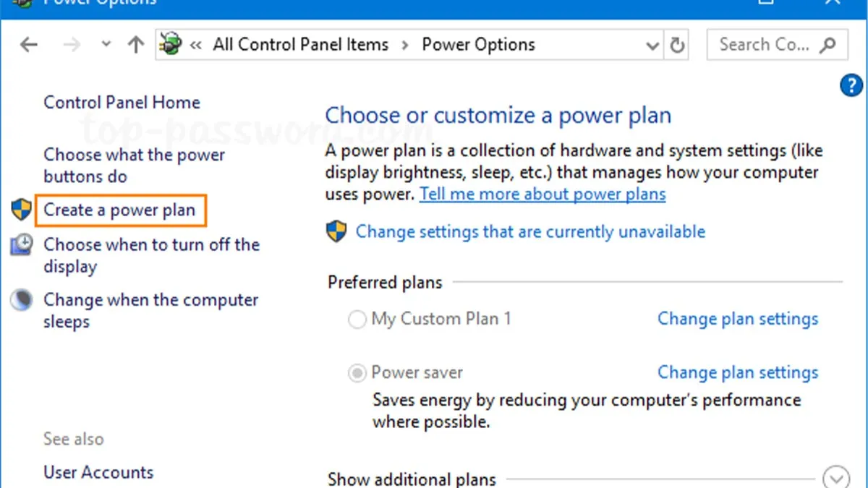Open Change plan settings for Power saver
The height and width of the screenshot is (488, 868).
click(x=738, y=373)
